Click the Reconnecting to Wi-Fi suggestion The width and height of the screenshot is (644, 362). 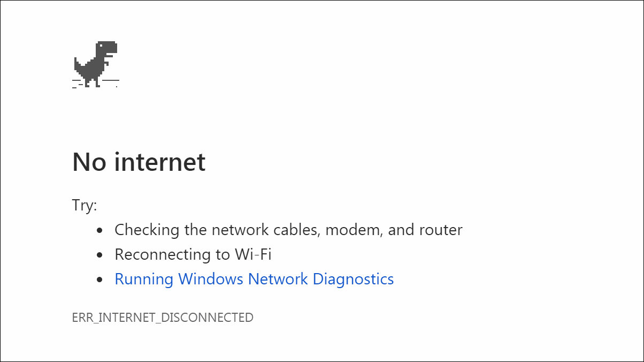[x=193, y=254]
